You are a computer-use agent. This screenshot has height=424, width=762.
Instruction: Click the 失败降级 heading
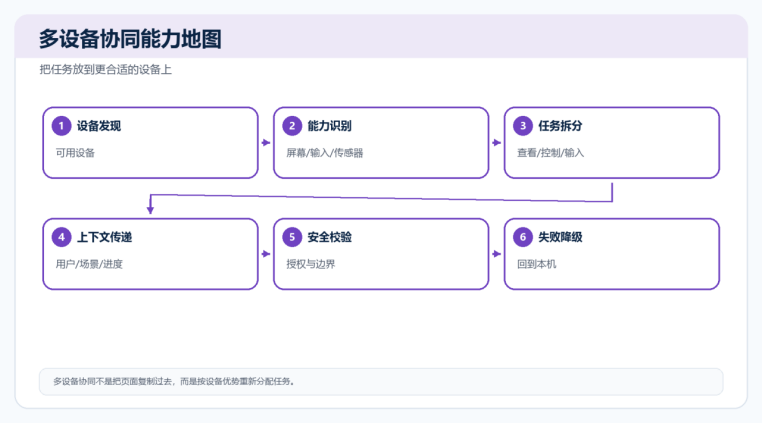tap(560, 237)
